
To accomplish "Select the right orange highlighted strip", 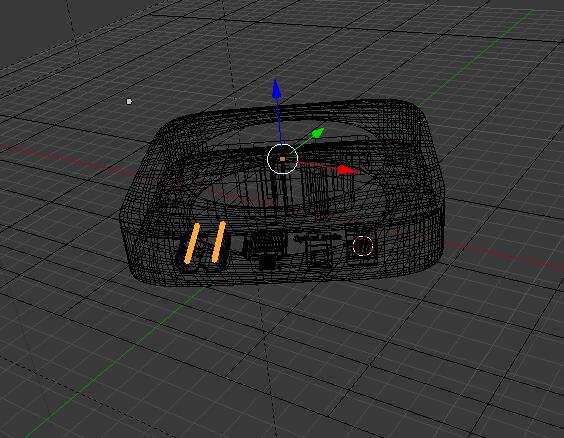I will coord(219,242).
